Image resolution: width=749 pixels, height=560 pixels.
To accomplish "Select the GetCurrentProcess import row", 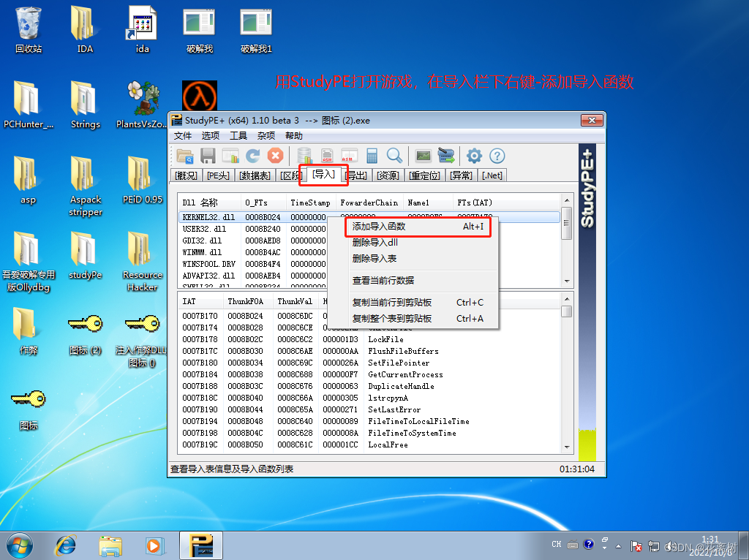I will [369, 374].
